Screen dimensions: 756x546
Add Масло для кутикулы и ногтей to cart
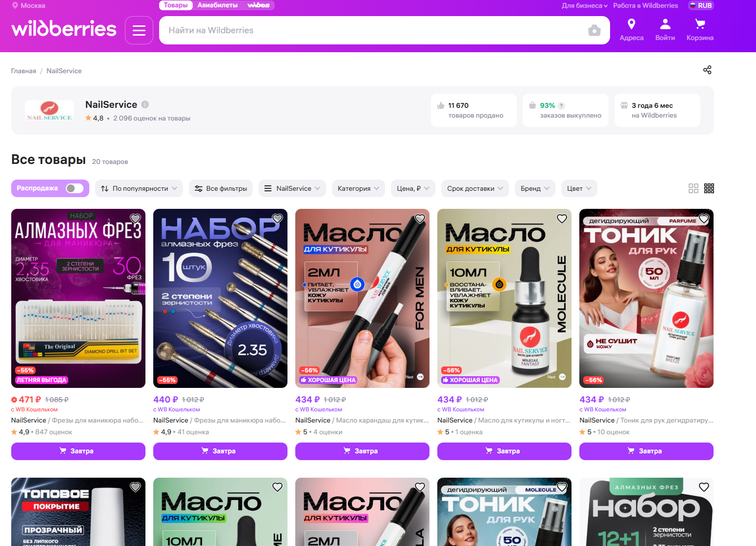pos(504,451)
